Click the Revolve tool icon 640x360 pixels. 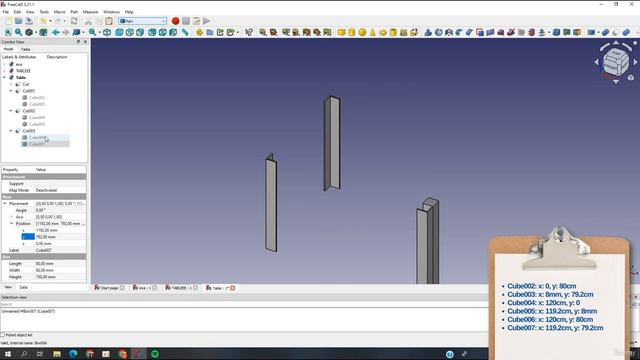(438, 32)
